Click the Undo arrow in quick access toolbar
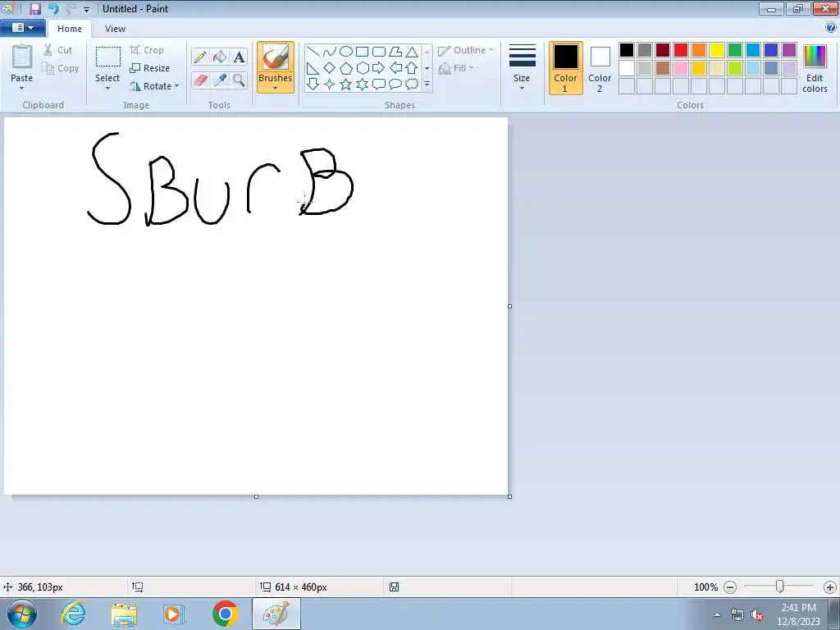The height and width of the screenshot is (630, 840). coord(53,8)
